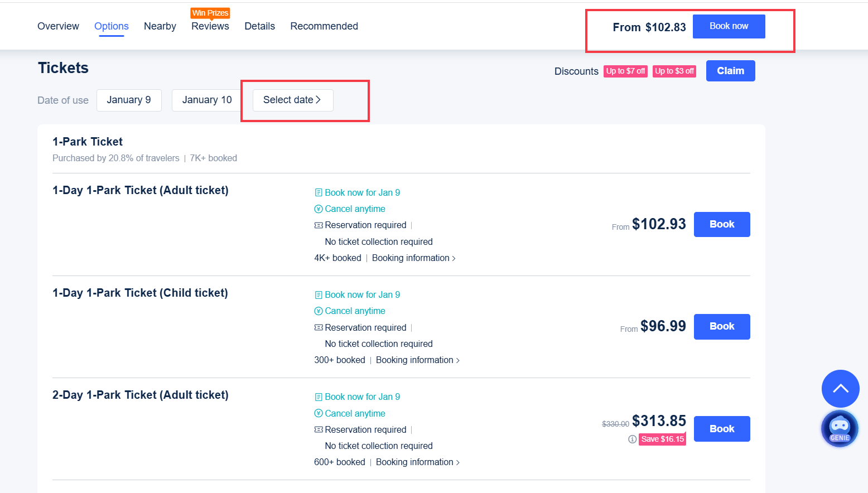Switch to the Reviews tab
Viewport: 868px width, 493px height.
pyautogui.click(x=210, y=26)
